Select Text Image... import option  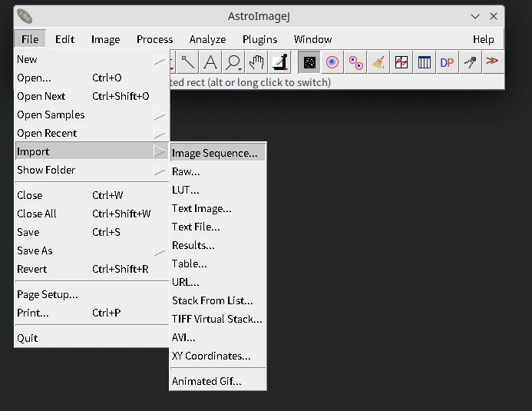tap(218, 208)
